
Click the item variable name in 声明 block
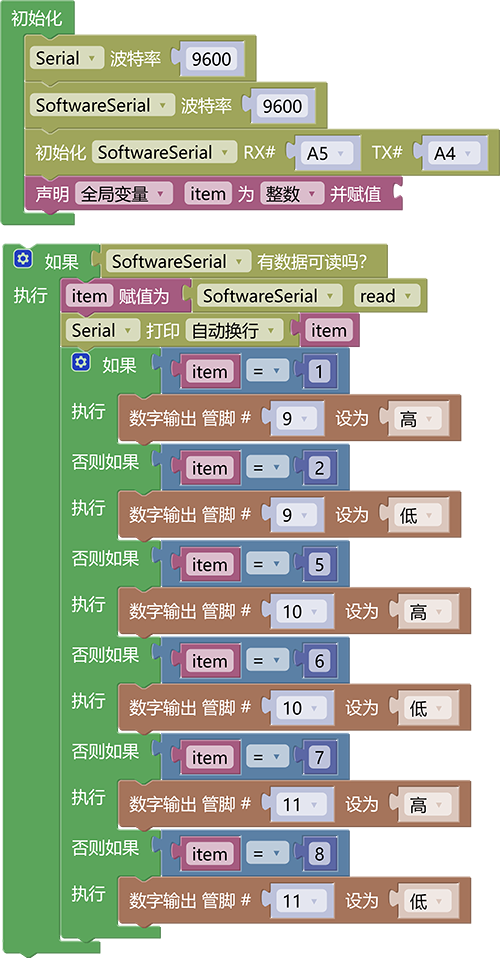[208, 194]
